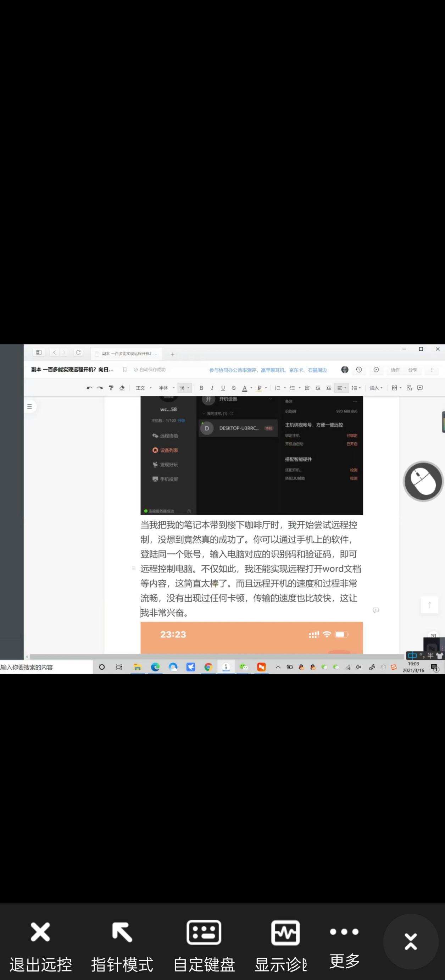Viewport: 445px width, 980px height.
Task: Click the font color A icon
Action: point(245,388)
